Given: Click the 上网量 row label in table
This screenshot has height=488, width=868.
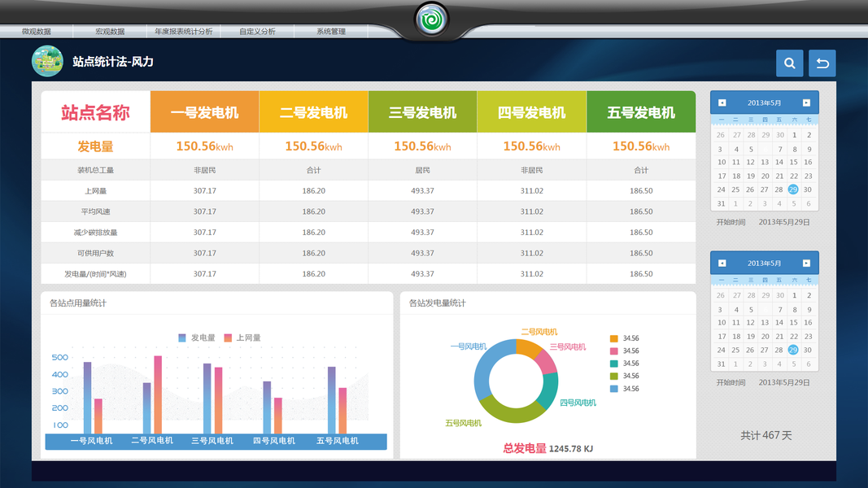Looking at the screenshot, I should click(95, 191).
